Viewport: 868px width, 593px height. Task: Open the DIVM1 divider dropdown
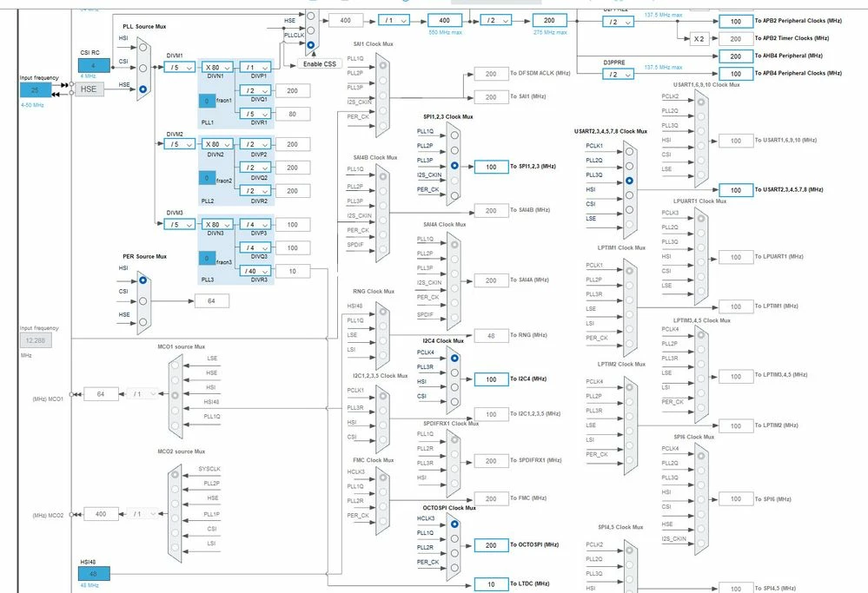[x=179, y=67]
